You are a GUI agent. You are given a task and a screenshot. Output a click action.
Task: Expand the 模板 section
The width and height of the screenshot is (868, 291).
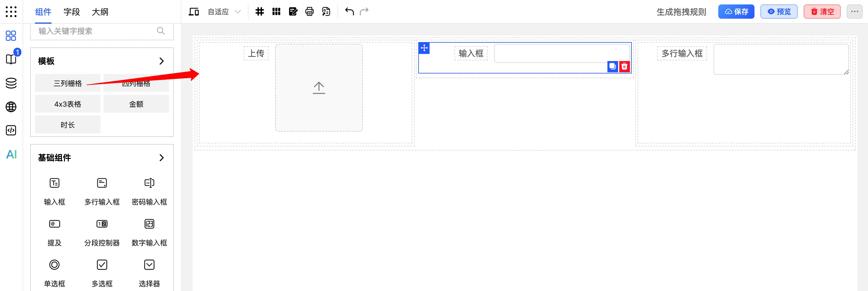point(162,61)
